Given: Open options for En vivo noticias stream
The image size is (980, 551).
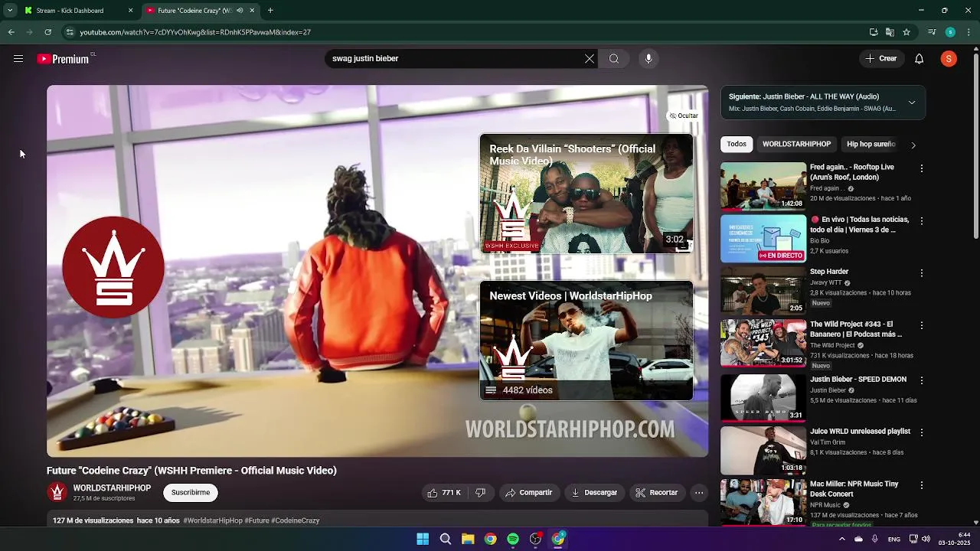Looking at the screenshot, I should pos(922,221).
